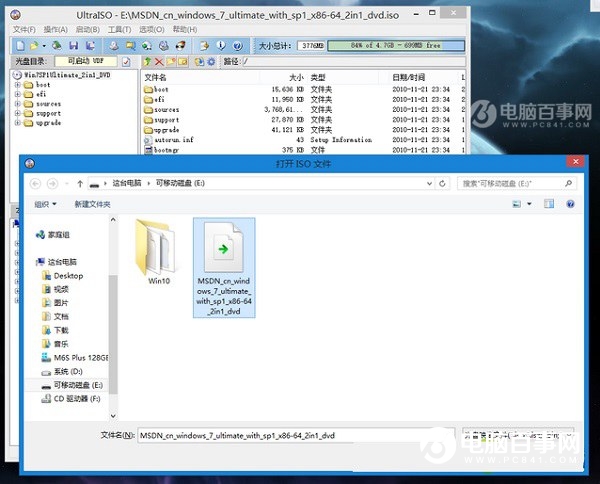The height and width of the screenshot is (484, 600).
Task: Open the 启动(B) menu in UltraISO
Action: click(88, 29)
